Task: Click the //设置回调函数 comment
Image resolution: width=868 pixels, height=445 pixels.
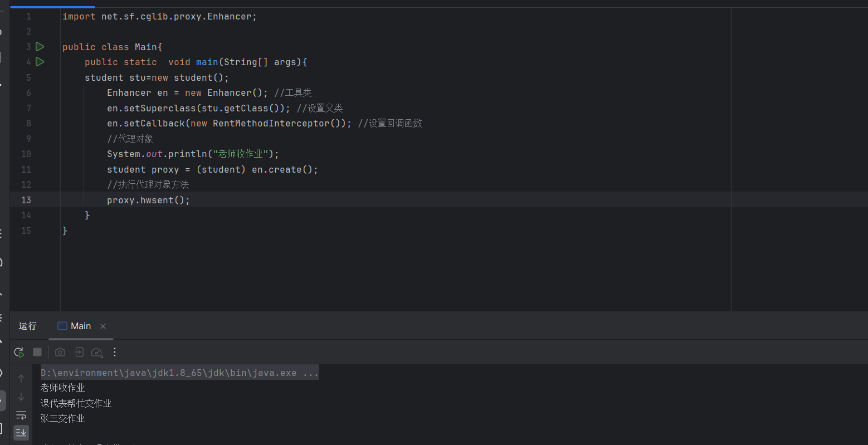Action: point(390,123)
